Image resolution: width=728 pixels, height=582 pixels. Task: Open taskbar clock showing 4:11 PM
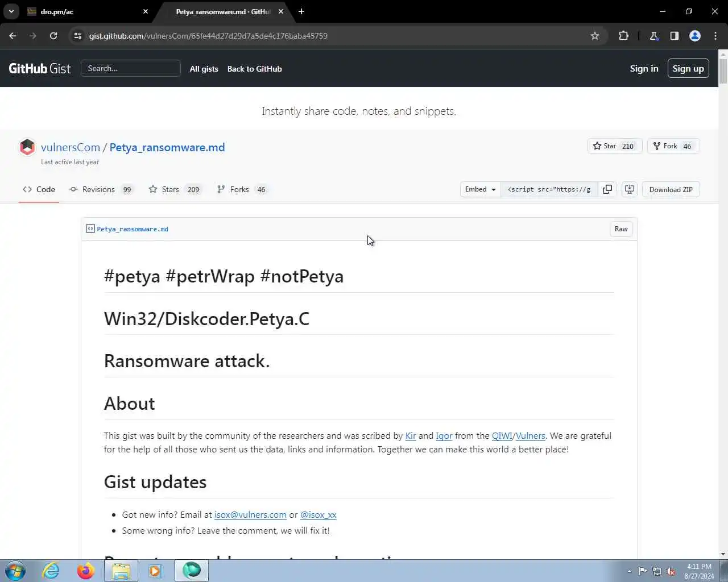[x=699, y=571]
